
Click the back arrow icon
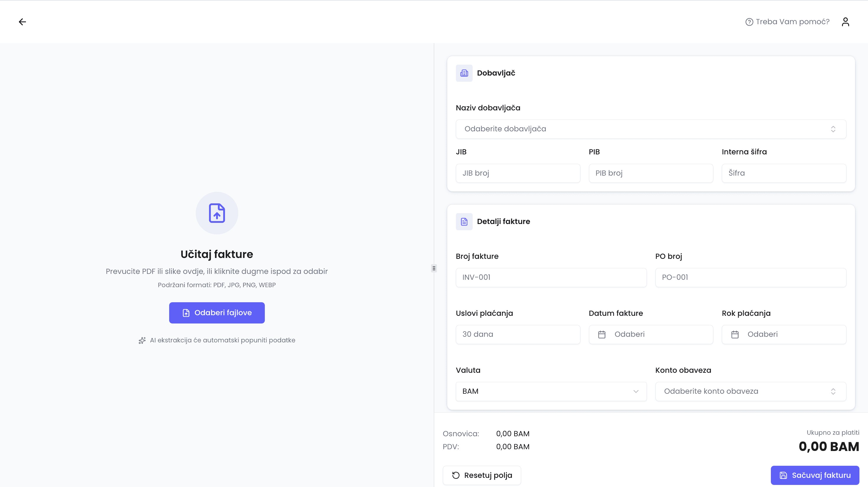(22, 22)
